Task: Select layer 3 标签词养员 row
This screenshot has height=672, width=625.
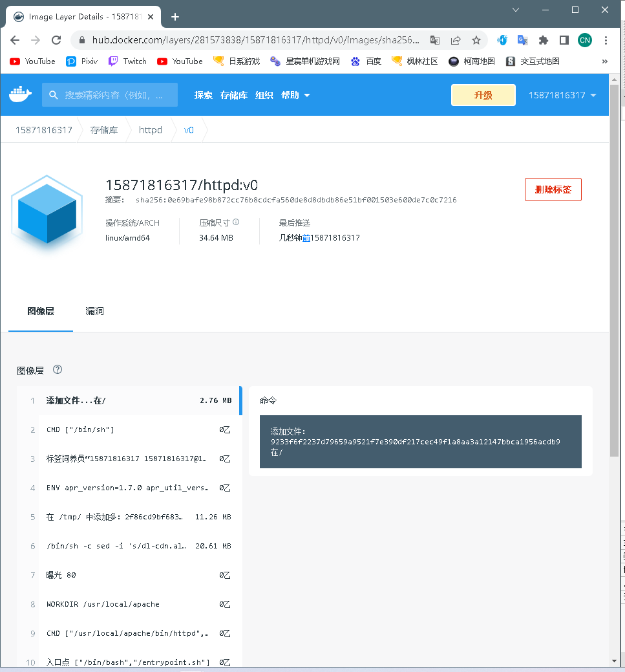Action: coord(129,459)
